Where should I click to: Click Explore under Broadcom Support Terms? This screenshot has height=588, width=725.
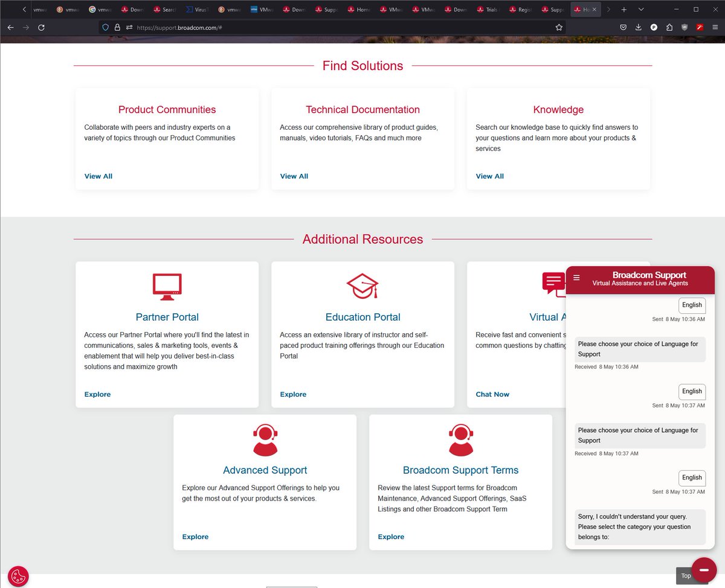click(391, 537)
